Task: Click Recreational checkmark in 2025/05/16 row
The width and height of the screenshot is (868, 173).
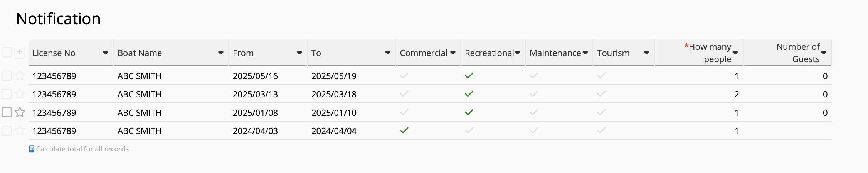Action: coord(469,76)
